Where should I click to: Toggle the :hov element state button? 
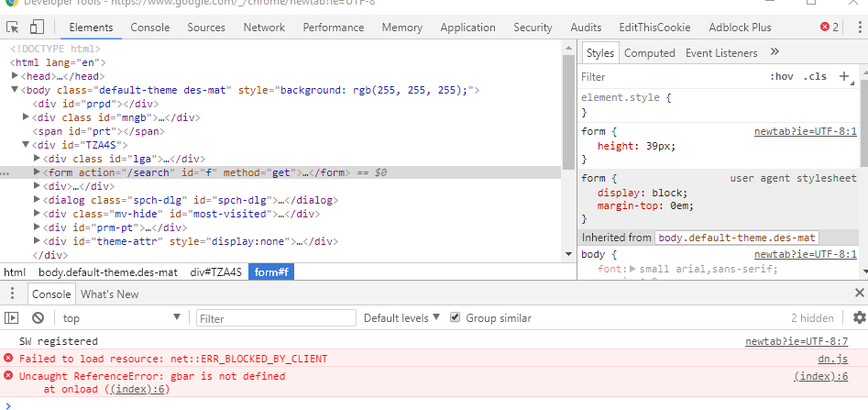pos(781,76)
